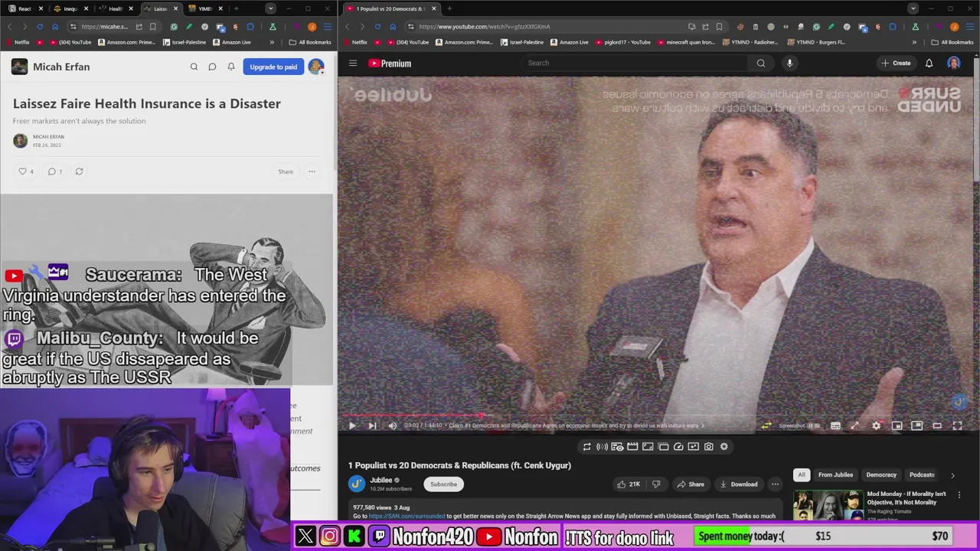Viewport: 980px width, 551px height.
Task: Mute the video player volume
Action: pyautogui.click(x=393, y=425)
